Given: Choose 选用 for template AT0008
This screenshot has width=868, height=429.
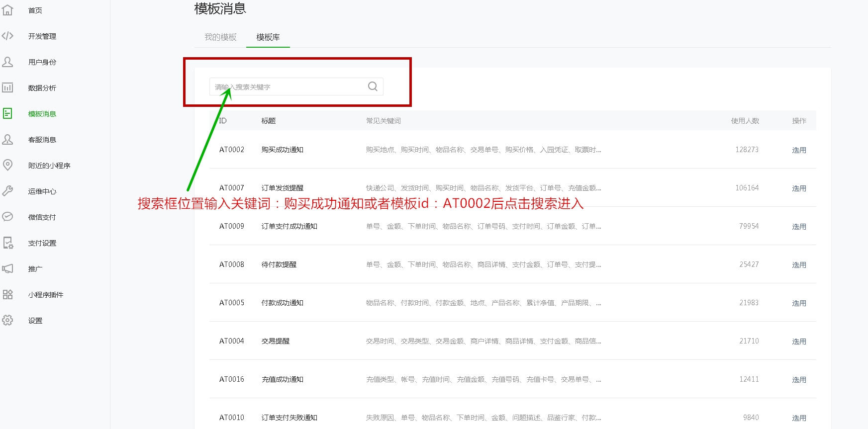Looking at the screenshot, I should click(799, 265).
